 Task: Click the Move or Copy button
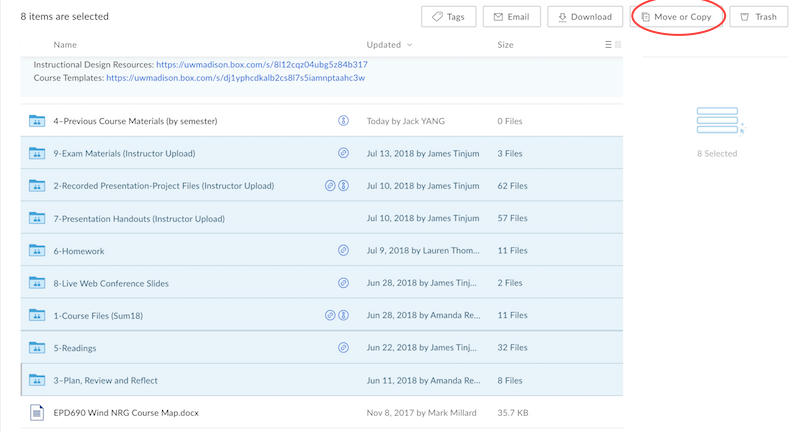pos(677,17)
